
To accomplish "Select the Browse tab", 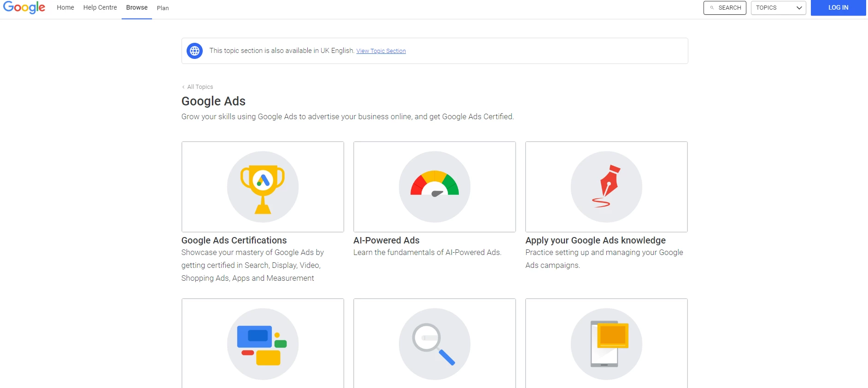I will 137,8.
